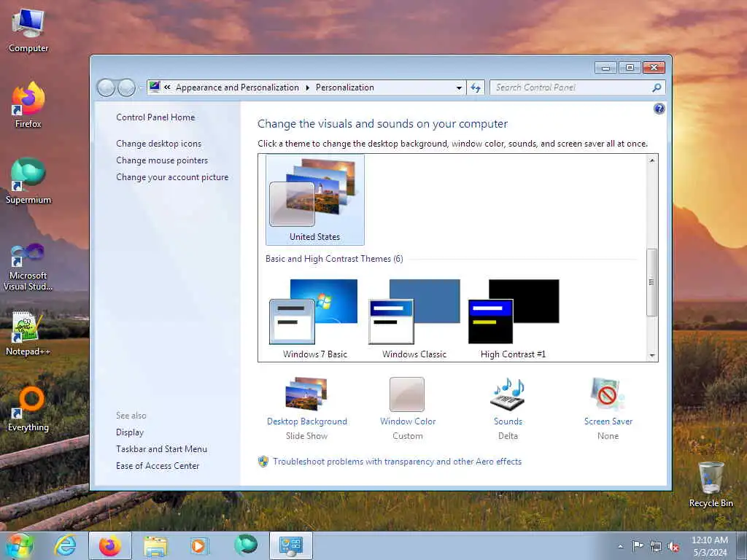The height and width of the screenshot is (560, 747).
Task: Open the Display link
Action: 130,432
